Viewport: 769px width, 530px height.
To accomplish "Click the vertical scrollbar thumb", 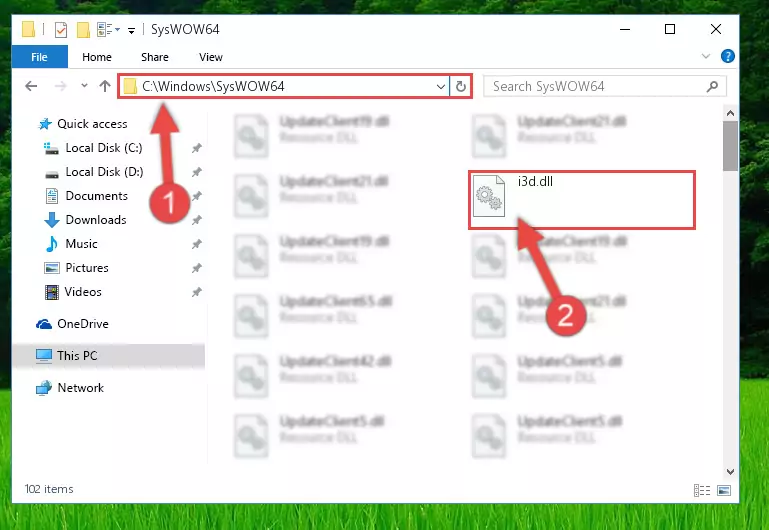I will pyautogui.click(x=730, y=146).
